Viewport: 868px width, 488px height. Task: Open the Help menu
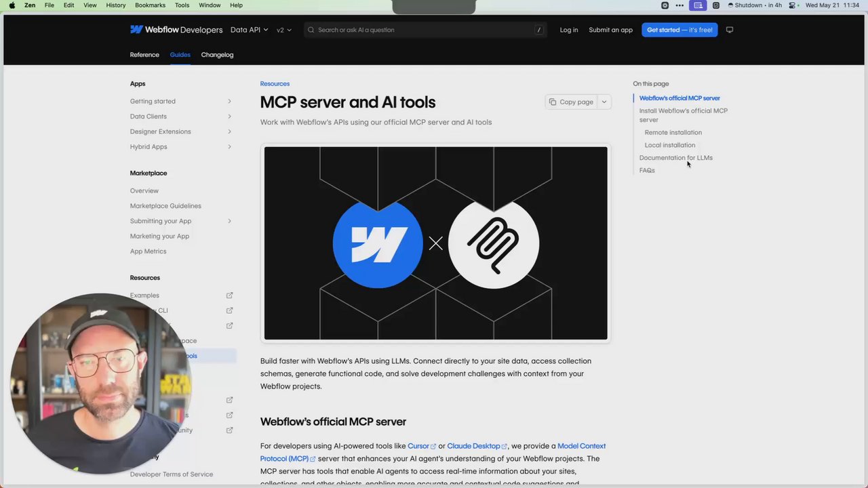[236, 5]
